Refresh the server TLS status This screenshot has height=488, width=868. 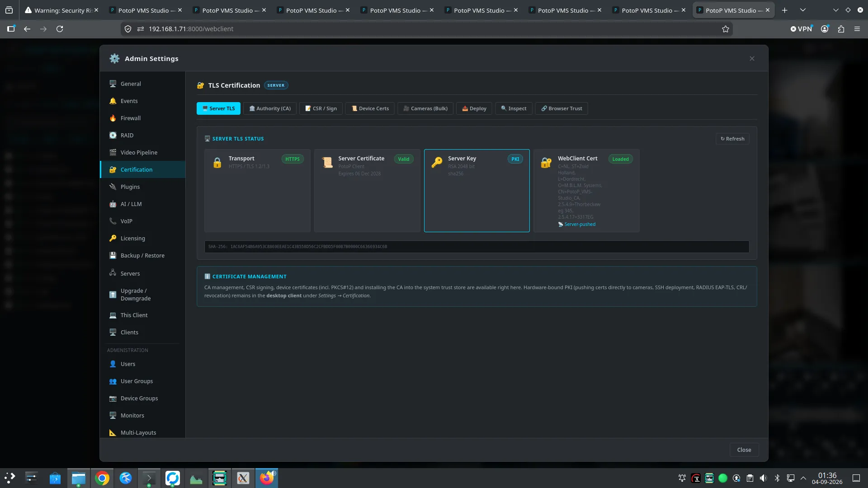click(x=732, y=139)
